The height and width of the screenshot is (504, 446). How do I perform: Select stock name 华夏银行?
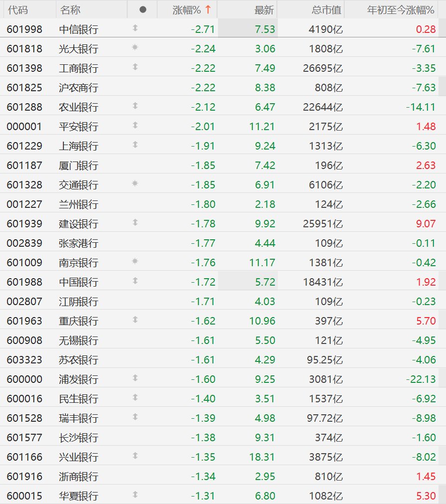[78, 496]
